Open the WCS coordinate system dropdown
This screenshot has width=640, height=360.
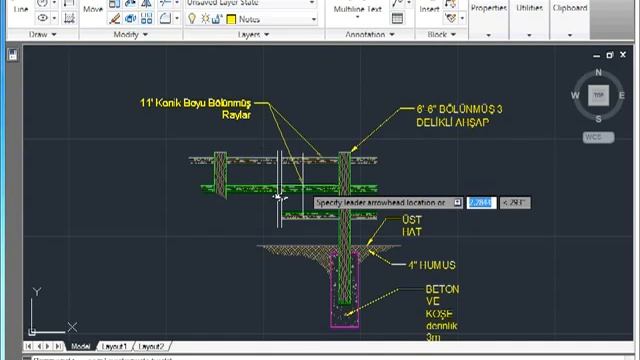[598, 138]
